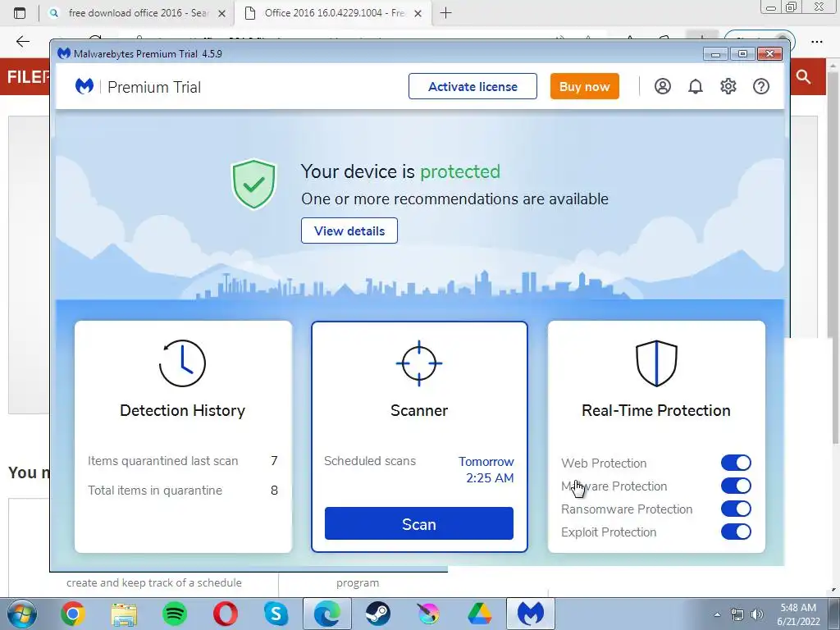Switch to the Office 2016 16.0.4229.1004 tab
This screenshot has width=840, height=630.
332,13
